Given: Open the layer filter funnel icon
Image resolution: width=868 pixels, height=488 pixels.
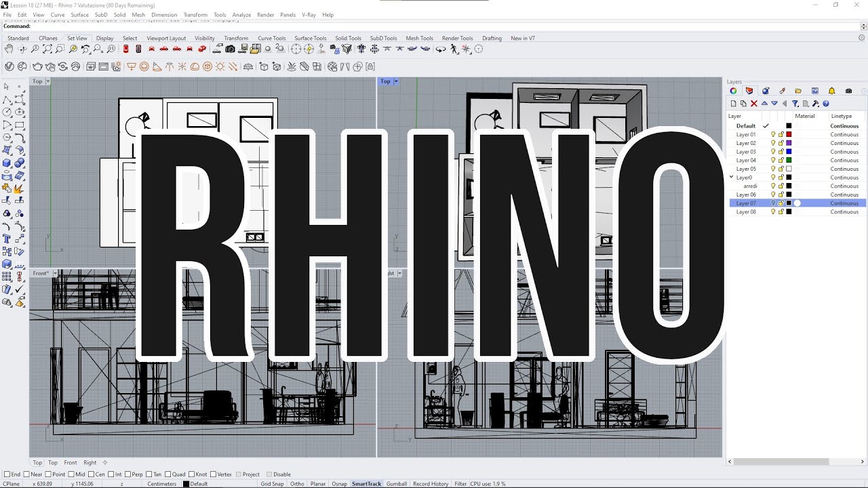Looking at the screenshot, I should 795,104.
